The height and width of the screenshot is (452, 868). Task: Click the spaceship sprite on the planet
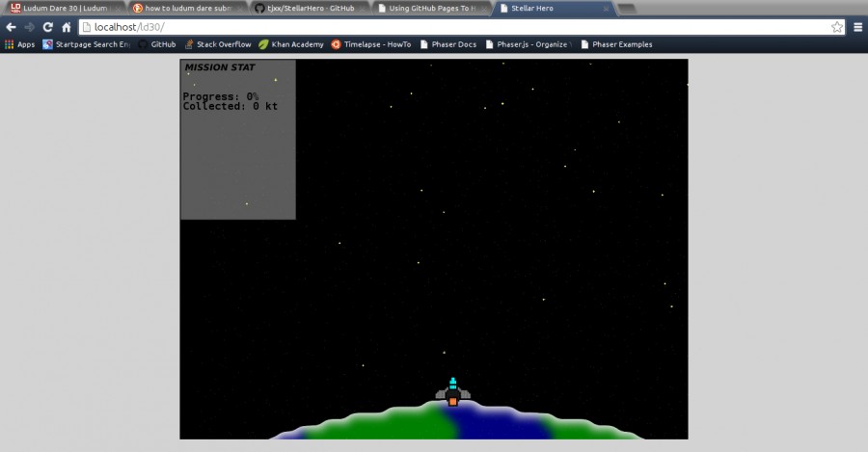point(453,392)
